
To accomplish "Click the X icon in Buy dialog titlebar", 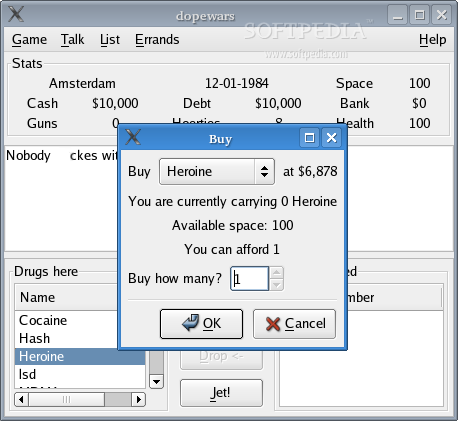I will (133, 137).
